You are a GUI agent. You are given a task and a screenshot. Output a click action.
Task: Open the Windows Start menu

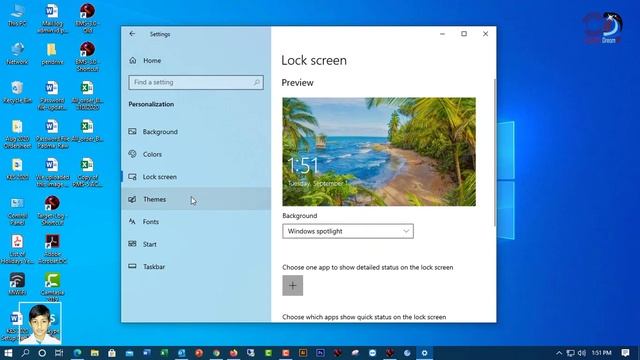(8, 353)
